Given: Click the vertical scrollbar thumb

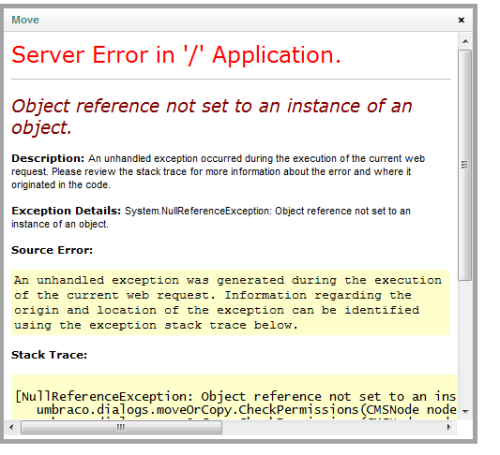Looking at the screenshot, I should coord(465,165).
